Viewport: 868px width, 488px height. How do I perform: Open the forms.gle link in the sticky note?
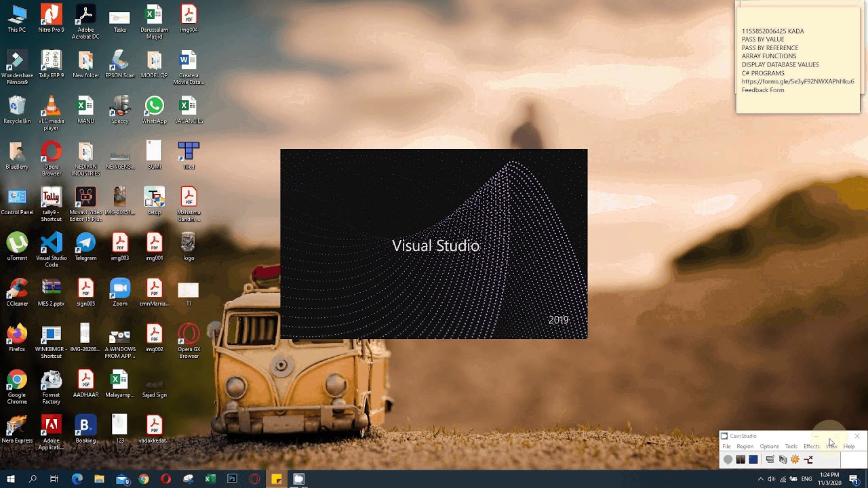tap(797, 81)
